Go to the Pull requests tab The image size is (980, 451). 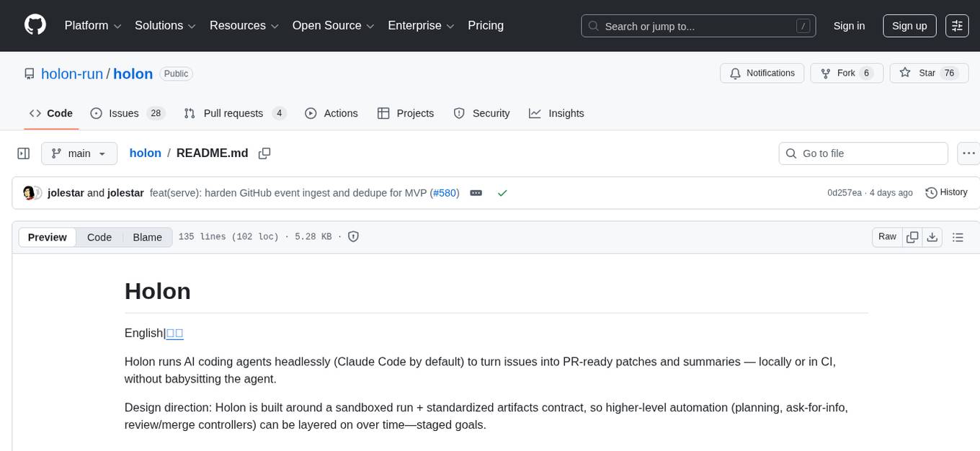tap(235, 113)
